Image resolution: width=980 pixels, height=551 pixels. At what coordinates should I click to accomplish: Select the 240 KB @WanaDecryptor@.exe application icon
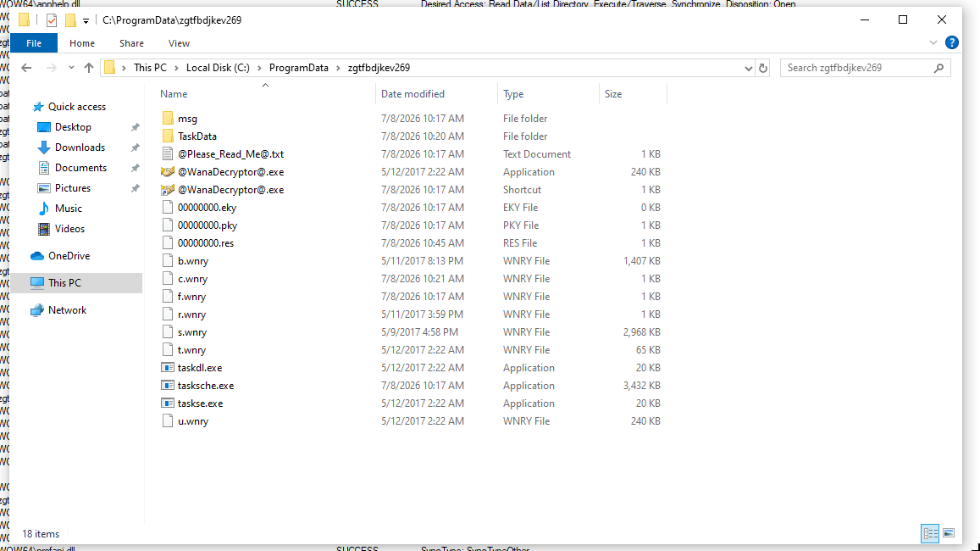pos(168,171)
